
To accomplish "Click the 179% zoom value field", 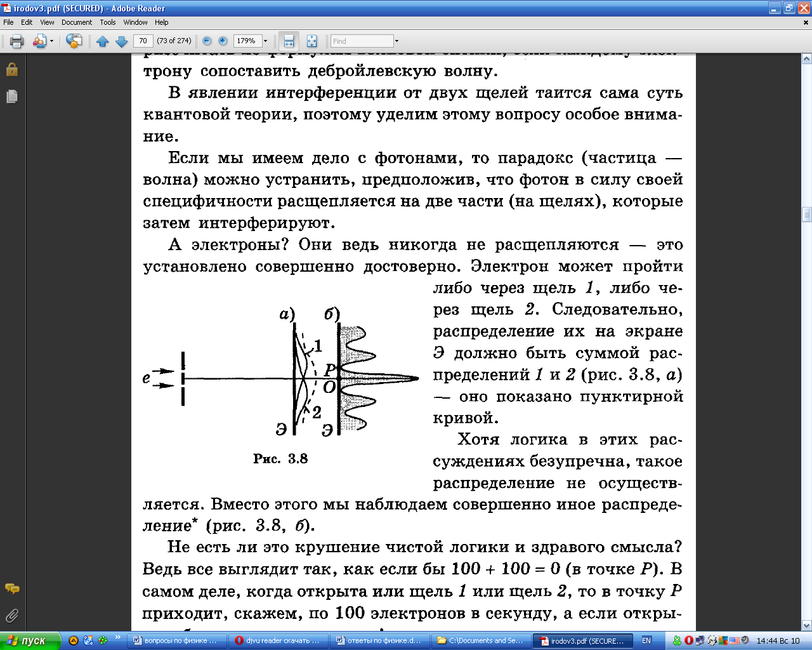I will pos(247,41).
